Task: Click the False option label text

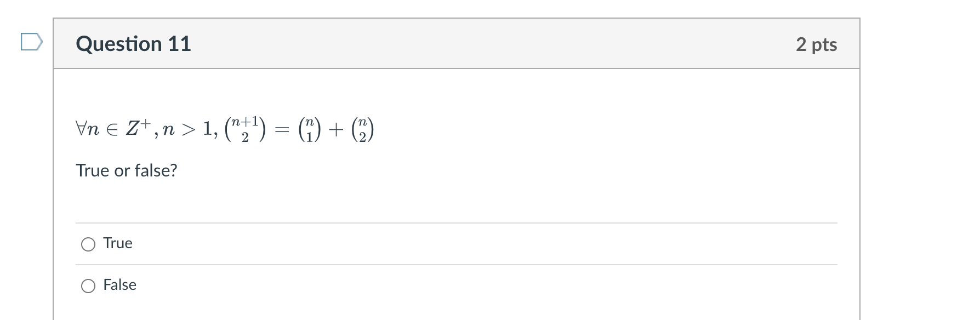Action: pos(119,285)
